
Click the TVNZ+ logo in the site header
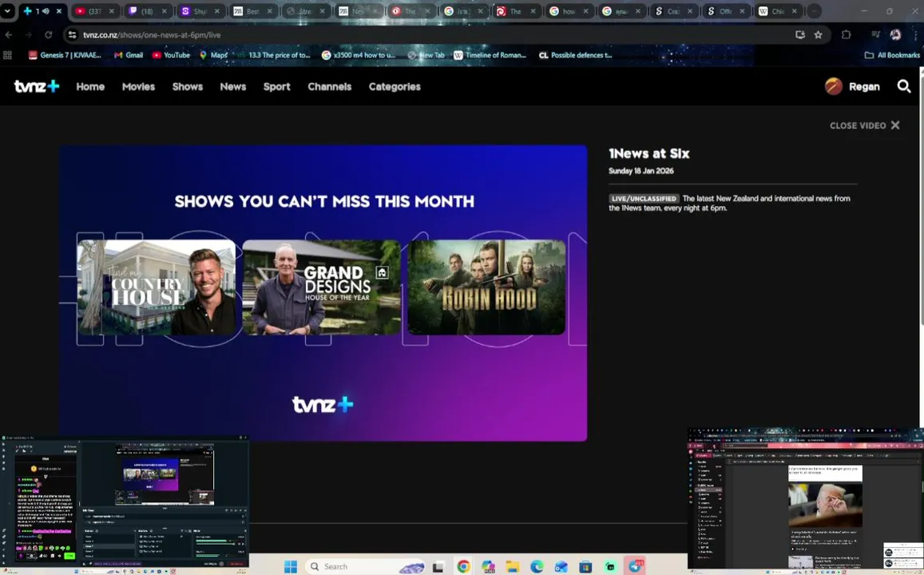(37, 86)
